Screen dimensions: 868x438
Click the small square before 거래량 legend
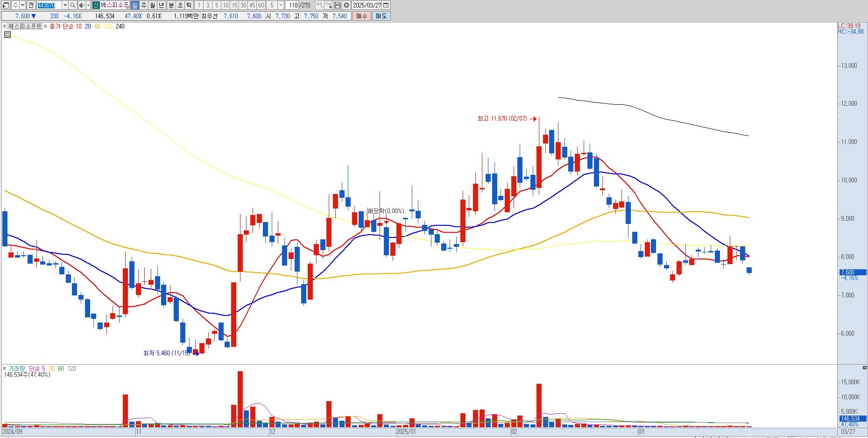[x=5, y=368]
